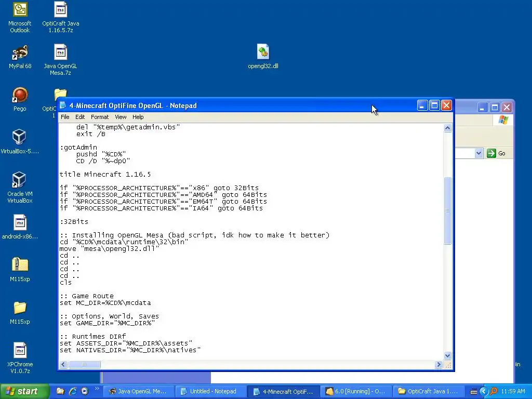Viewport: 532px width, 399px height.
Task: Maximize the background Explorer window
Action: [x=495, y=108]
